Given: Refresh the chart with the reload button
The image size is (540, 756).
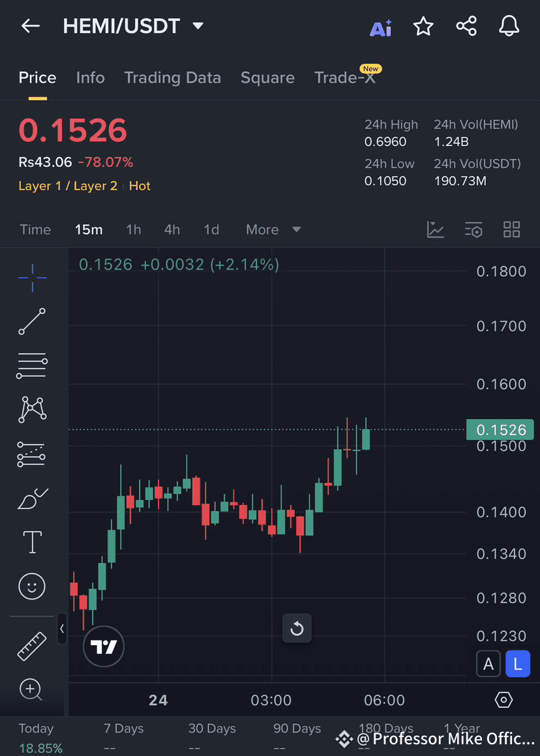Looking at the screenshot, I should coord(297,628).
